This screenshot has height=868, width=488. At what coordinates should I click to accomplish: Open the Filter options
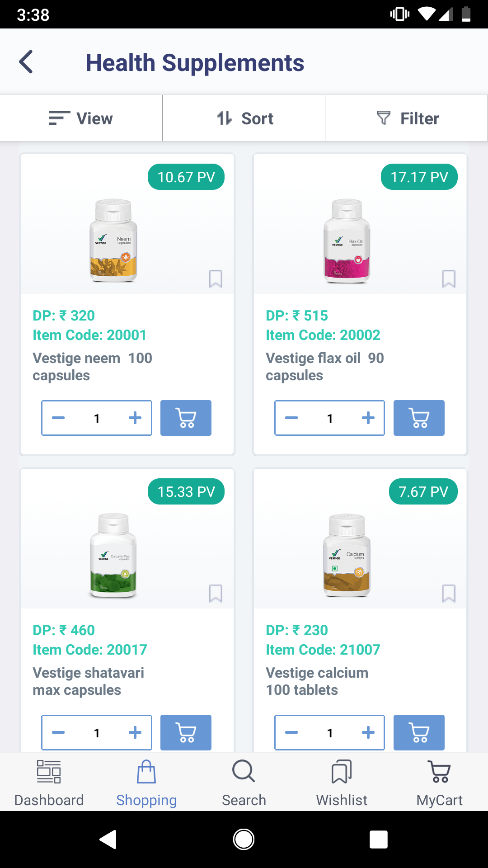click(x=407, y=118)
